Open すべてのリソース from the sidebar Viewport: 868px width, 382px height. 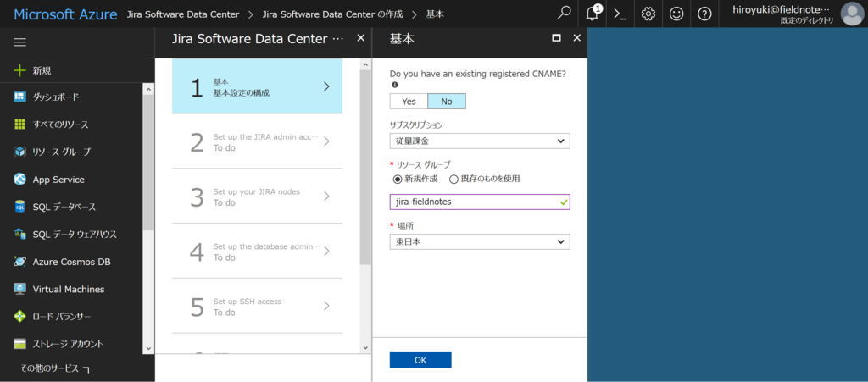click(x=71, y=125)
